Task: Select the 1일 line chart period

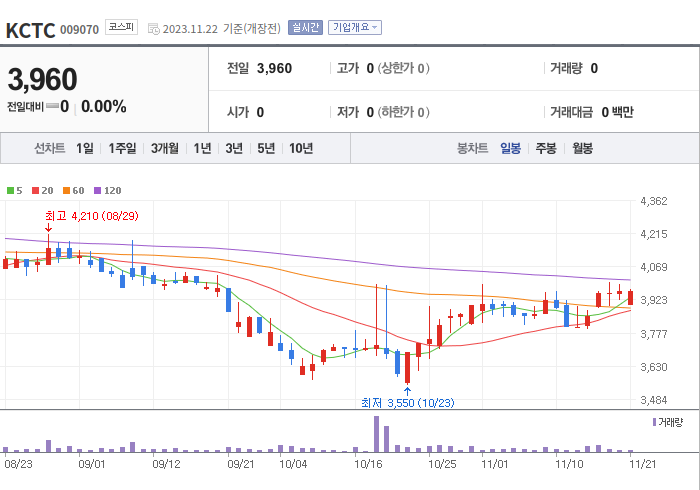Action: (85, 148)
